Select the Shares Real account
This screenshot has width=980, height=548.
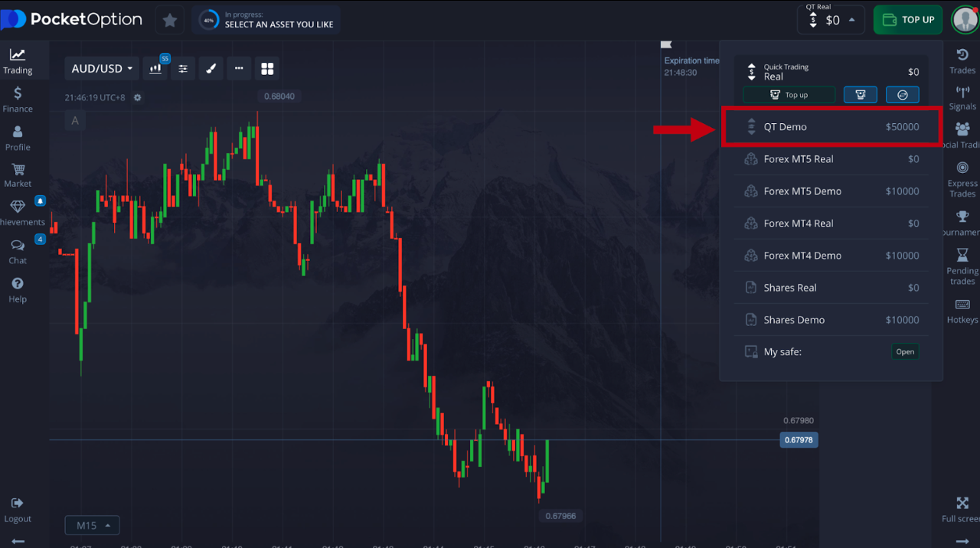tap(831, 288)
